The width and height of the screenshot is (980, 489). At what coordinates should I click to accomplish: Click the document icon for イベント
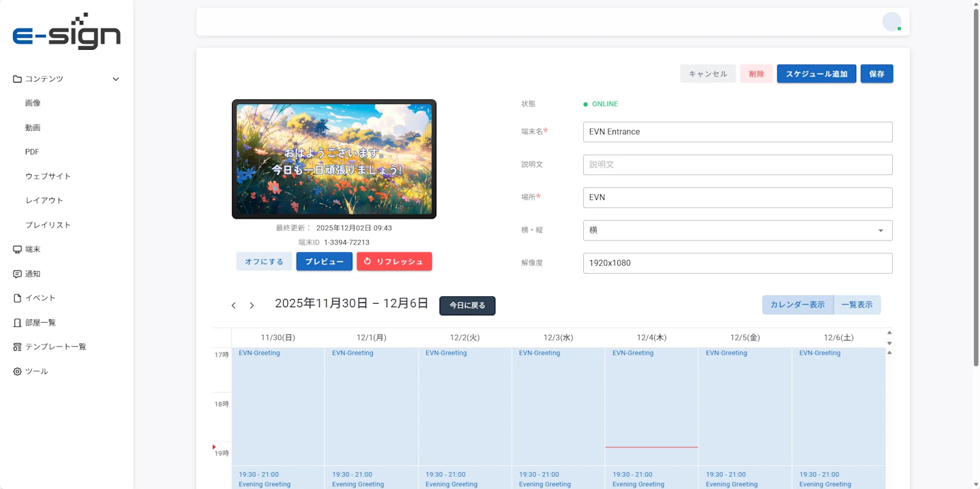pos(18,298)
